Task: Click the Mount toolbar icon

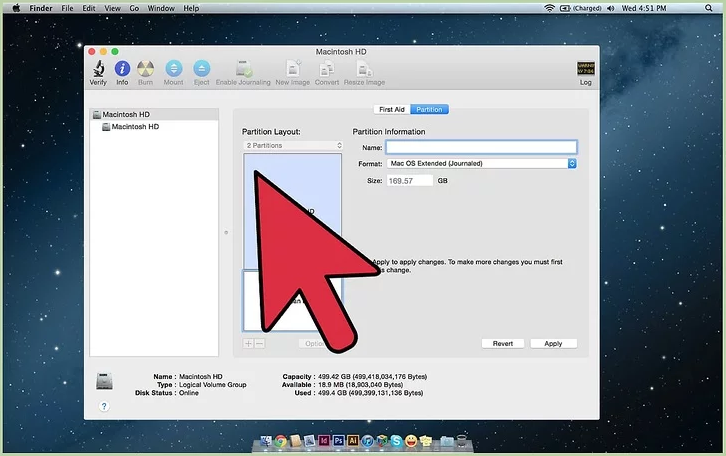Action: [x=174, y=69]
